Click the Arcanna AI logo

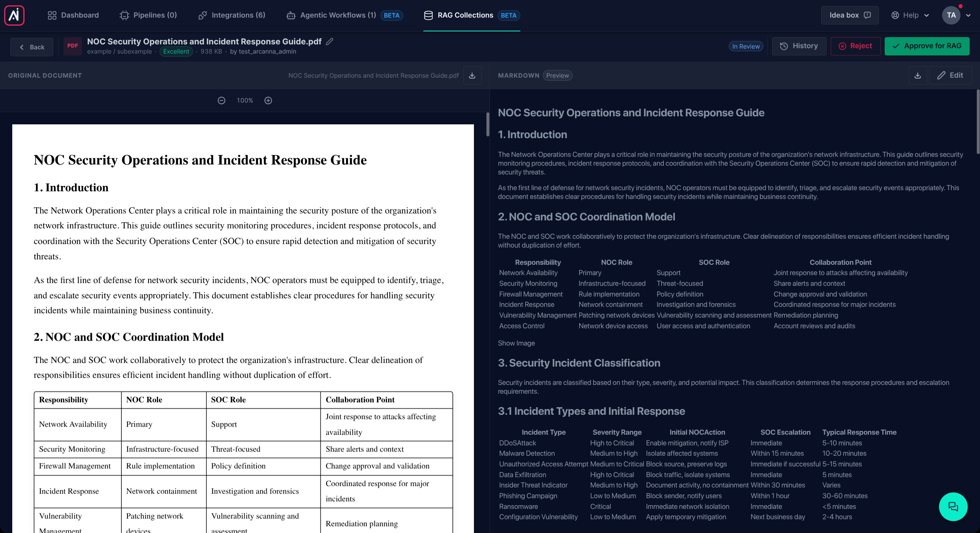tap(14, 15)
